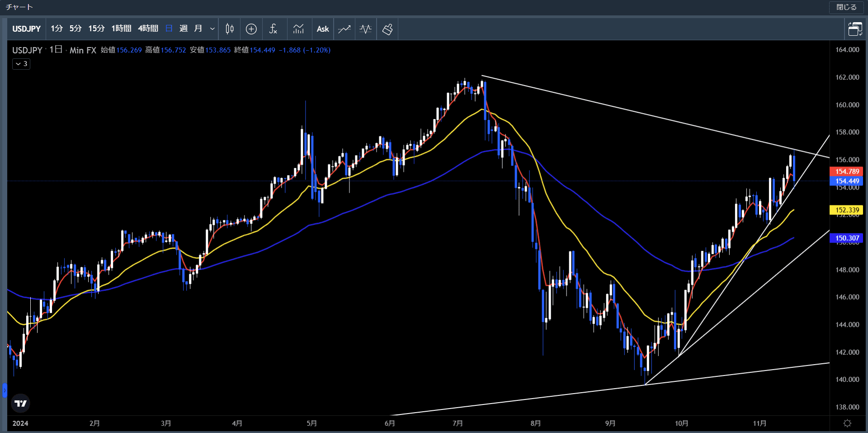Click the 160.000 price axis label
Screen dimensions: 868x433
(847, 105)
